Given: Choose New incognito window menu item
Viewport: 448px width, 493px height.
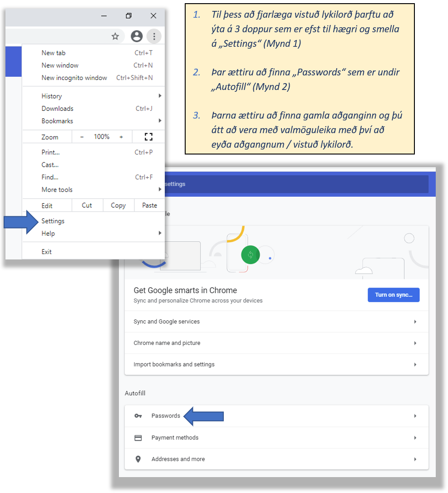Looking at the screenshot, I should (x=74, y=78).
